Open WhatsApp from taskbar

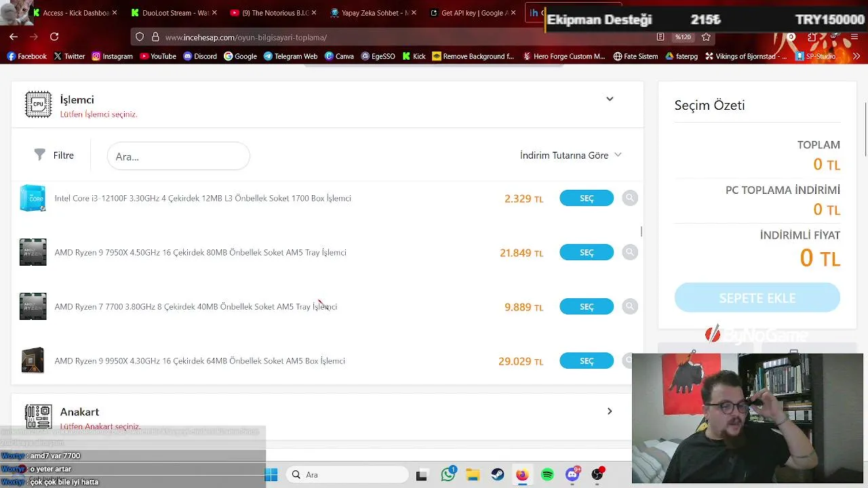click(448, 474)
